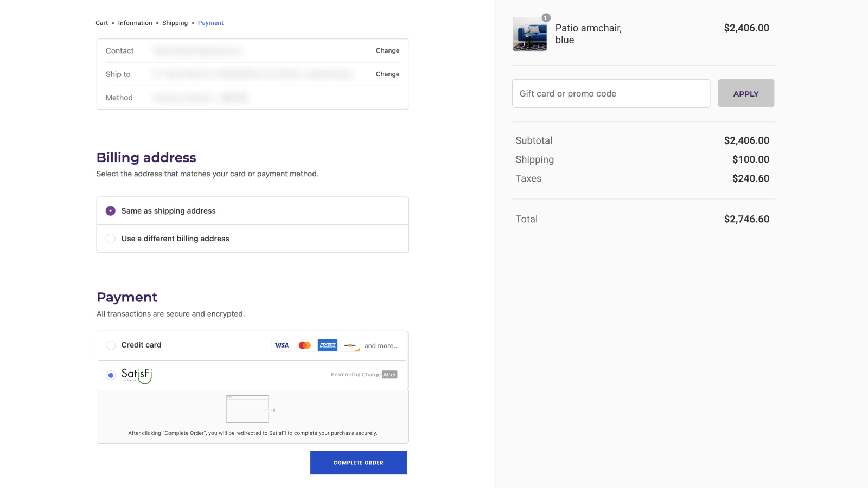Change the Contact information
Viewport: 868px width, 488px height.
(387, 50)
